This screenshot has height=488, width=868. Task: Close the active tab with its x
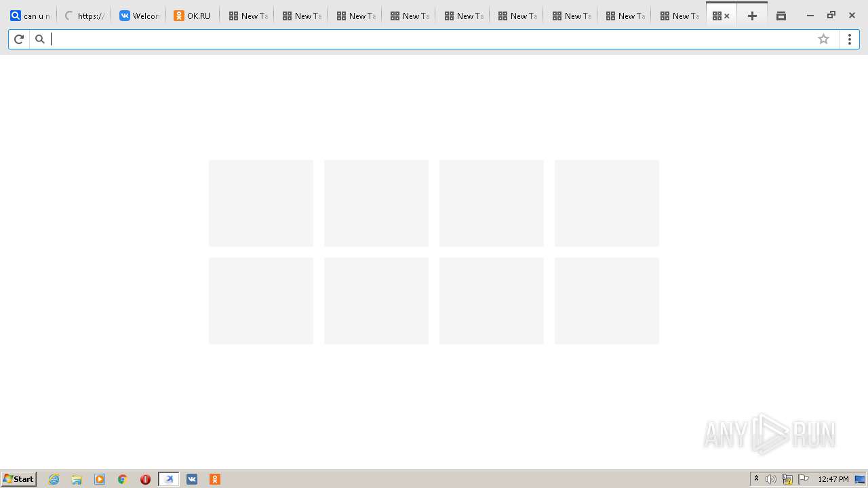coord(727,16)
